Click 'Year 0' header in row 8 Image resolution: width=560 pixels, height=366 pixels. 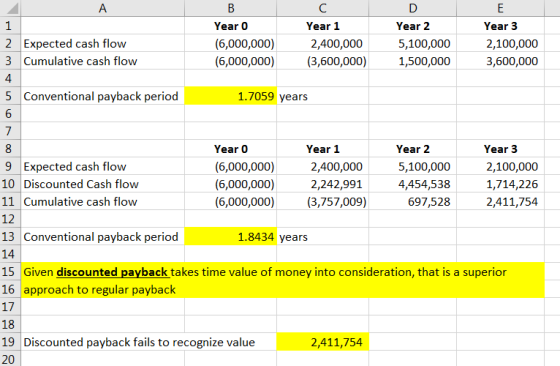coord(231,149)
